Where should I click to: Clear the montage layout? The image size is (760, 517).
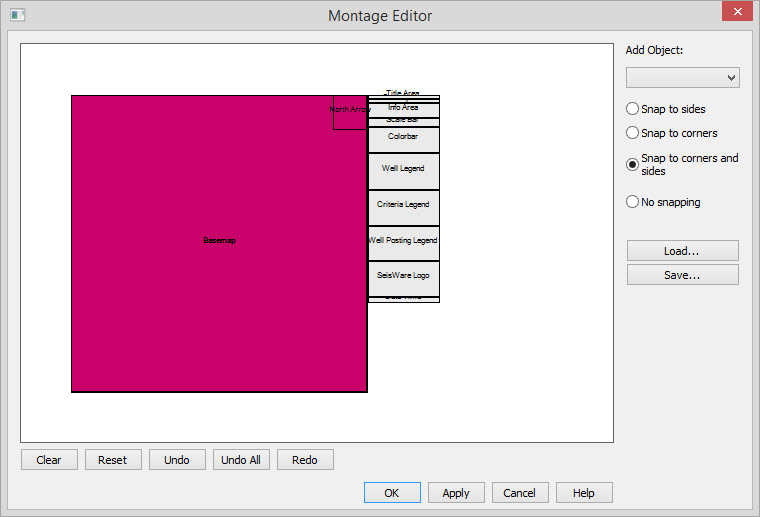pos(49,460)
